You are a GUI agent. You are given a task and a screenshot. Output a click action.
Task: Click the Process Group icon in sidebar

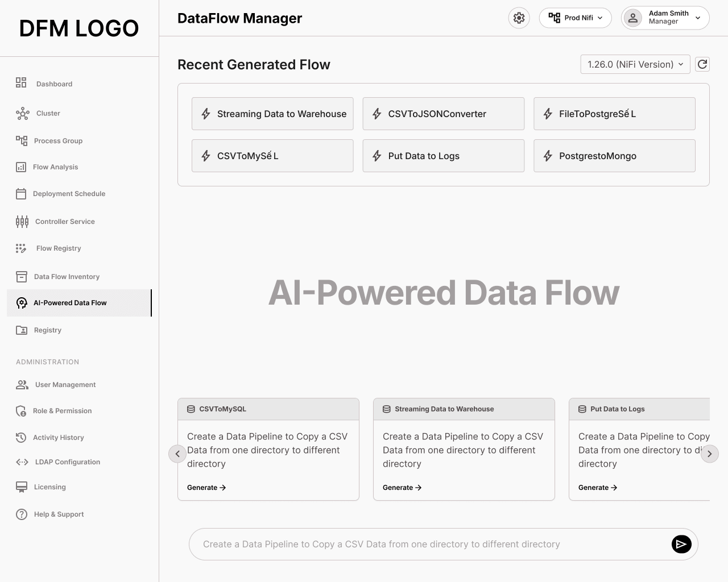pos(22,140)
